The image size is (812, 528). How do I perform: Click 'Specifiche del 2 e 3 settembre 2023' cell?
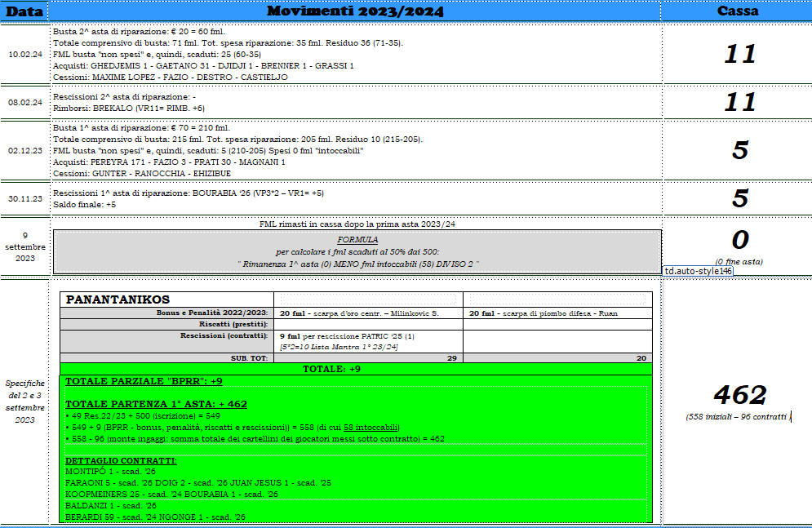point(24,402)
